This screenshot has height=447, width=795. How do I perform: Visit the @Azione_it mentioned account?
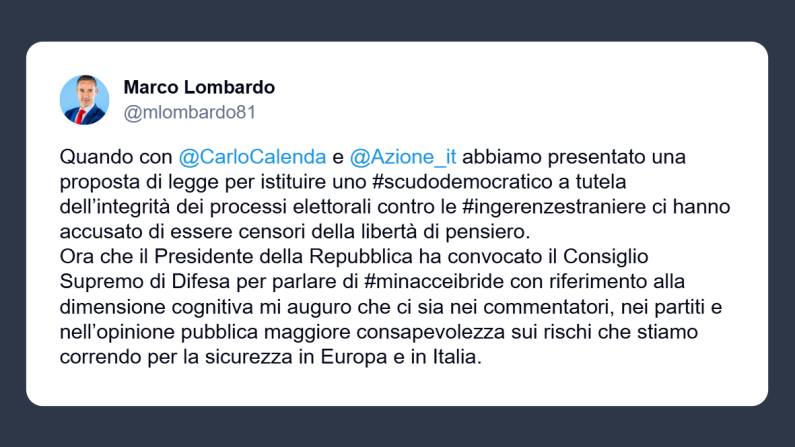(x=402, y=157)
